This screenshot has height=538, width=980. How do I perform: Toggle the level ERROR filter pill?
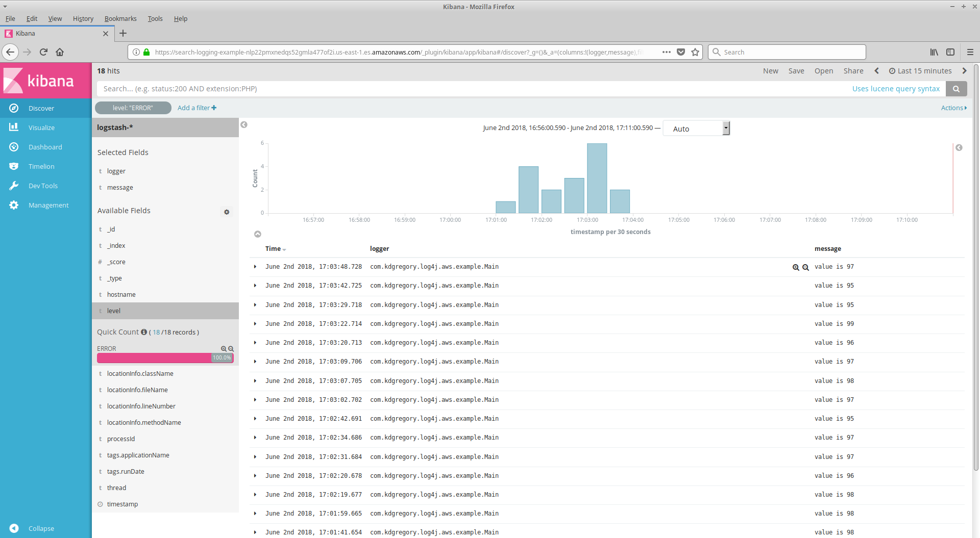(x=133, y=108)
